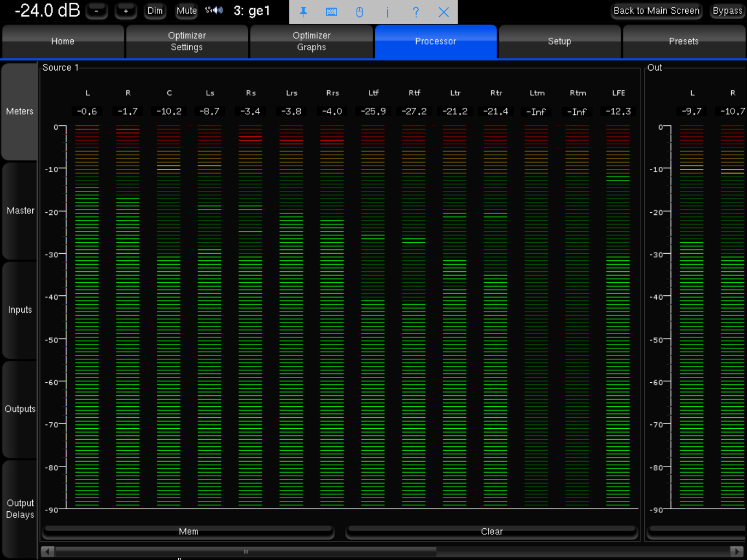
Task: Click the mouse icon in toolbar
Action: (359, 12)
